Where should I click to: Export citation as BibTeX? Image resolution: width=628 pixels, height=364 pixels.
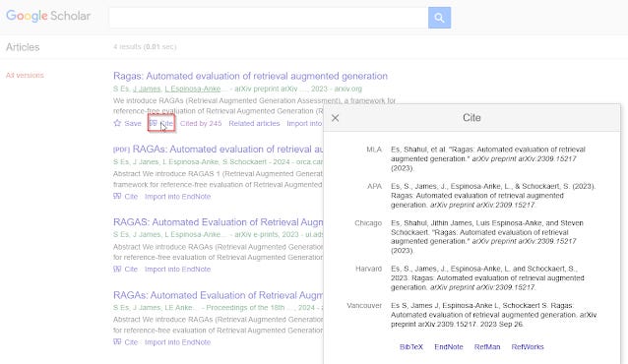click(411, 346)
